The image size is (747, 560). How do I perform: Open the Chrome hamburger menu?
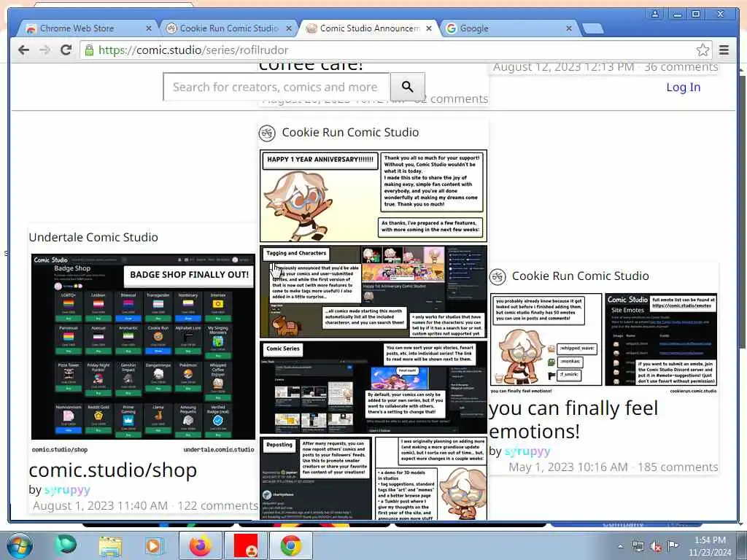[x=724, y=50]
